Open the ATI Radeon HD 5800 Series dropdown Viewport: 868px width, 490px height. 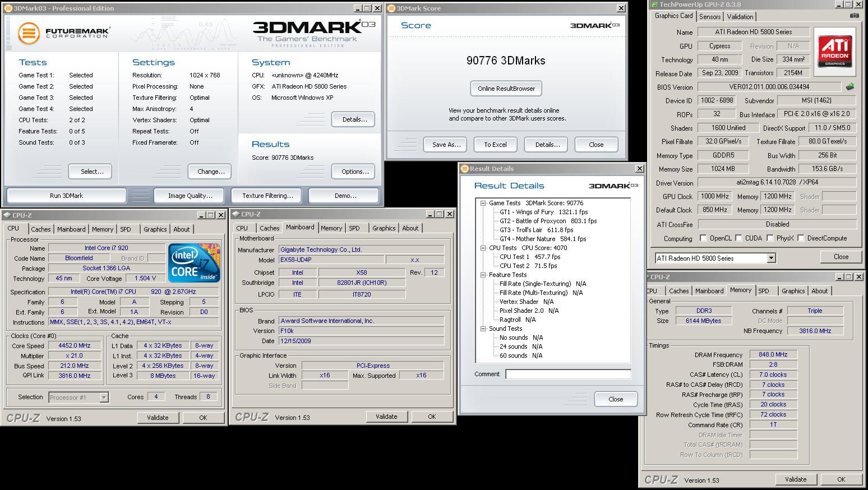point(771,258)
